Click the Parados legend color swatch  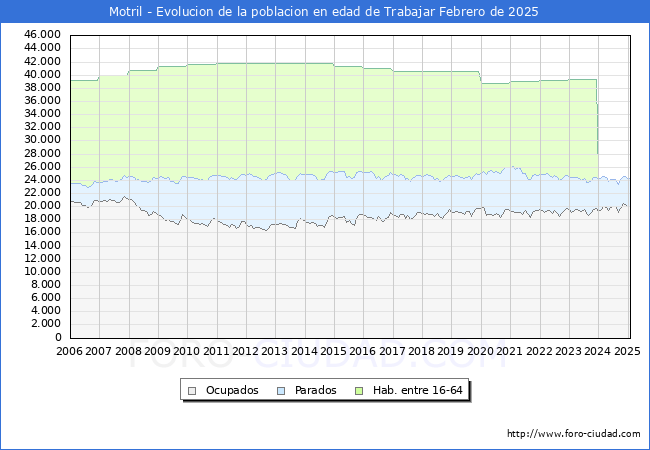coord(281,391)
